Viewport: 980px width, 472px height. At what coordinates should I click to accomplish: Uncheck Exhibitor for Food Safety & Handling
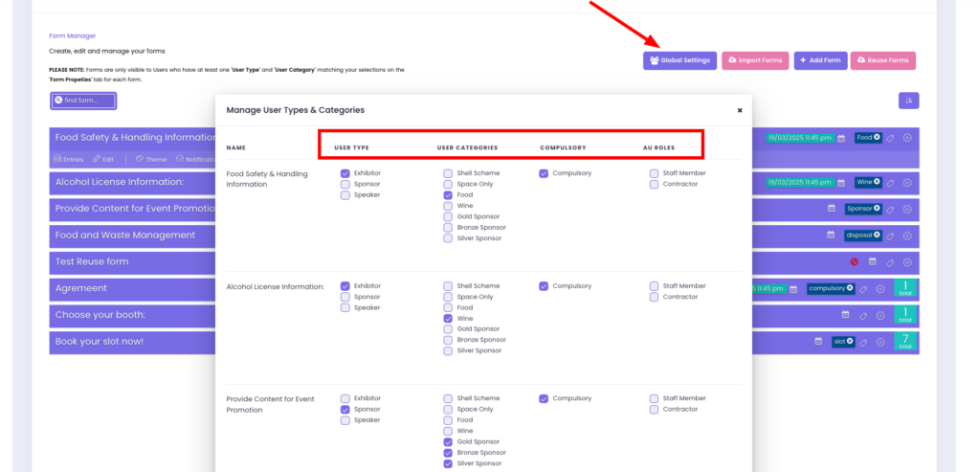345,173
